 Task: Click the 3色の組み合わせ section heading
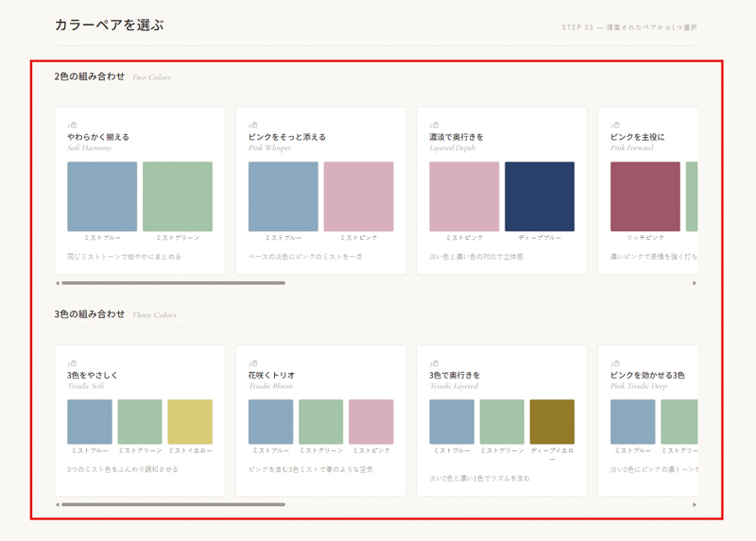pyautogui.click(x=89, y=314)
